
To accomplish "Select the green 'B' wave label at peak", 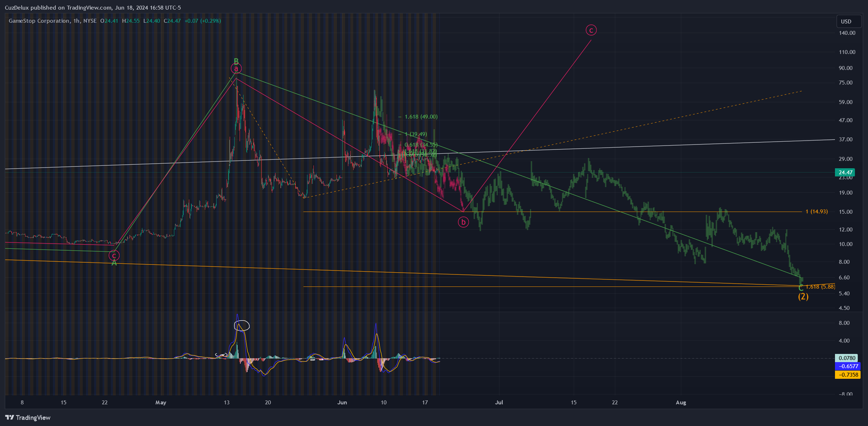I will coord(236,61).
